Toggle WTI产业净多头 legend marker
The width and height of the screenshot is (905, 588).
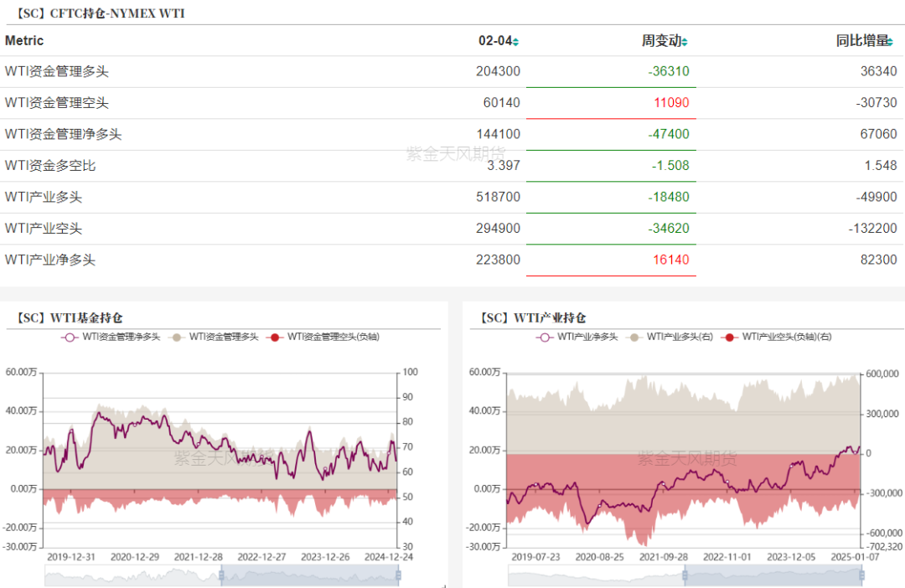pos(545,337)
